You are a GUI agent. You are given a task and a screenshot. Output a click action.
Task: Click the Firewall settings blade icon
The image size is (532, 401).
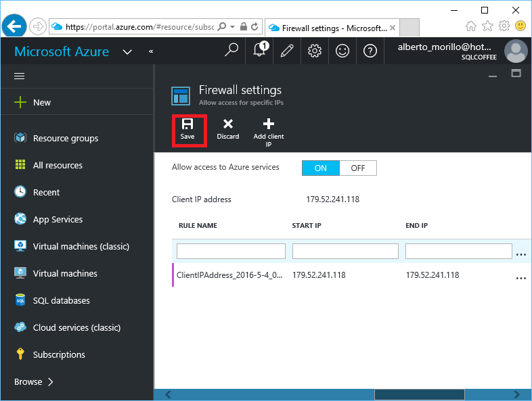tap(181, 96)
